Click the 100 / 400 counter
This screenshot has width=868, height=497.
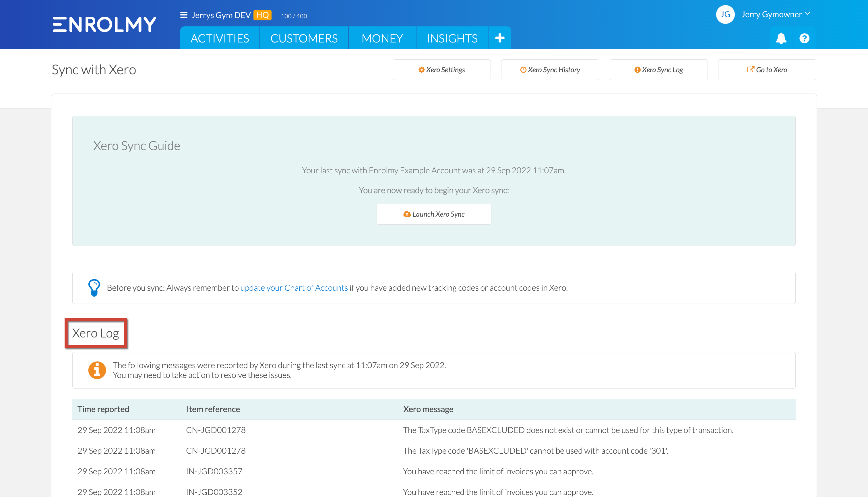click(x=294, y=16)
